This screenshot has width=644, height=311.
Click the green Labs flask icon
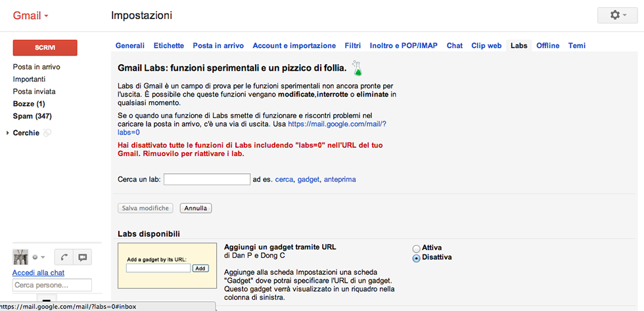357,67
